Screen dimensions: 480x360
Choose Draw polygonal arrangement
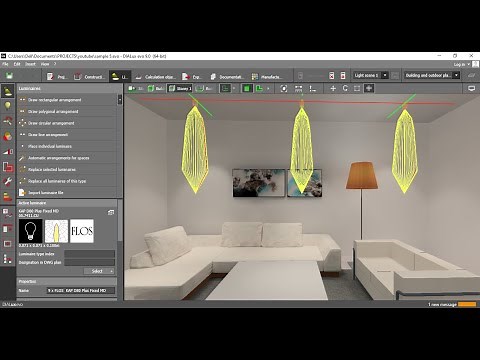click(67, 111)
